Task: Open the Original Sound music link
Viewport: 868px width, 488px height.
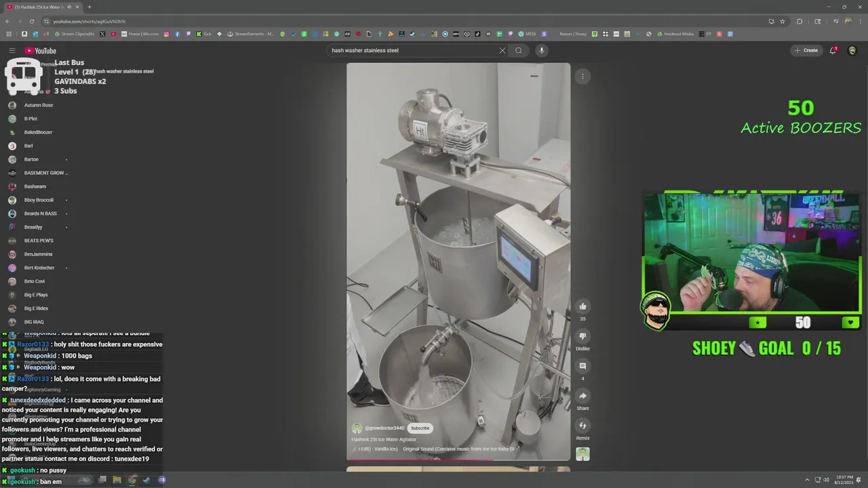Action: pyautogui.click(x=458, y=449)
